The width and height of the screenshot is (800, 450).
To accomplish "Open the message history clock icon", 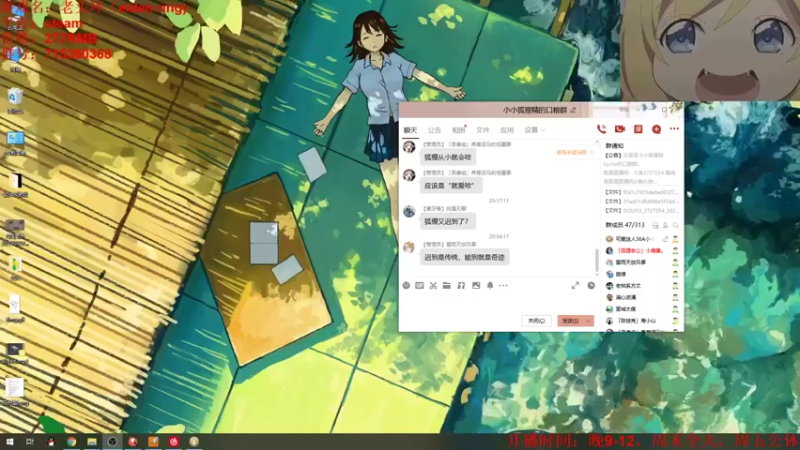I will [x=591, y=286].
